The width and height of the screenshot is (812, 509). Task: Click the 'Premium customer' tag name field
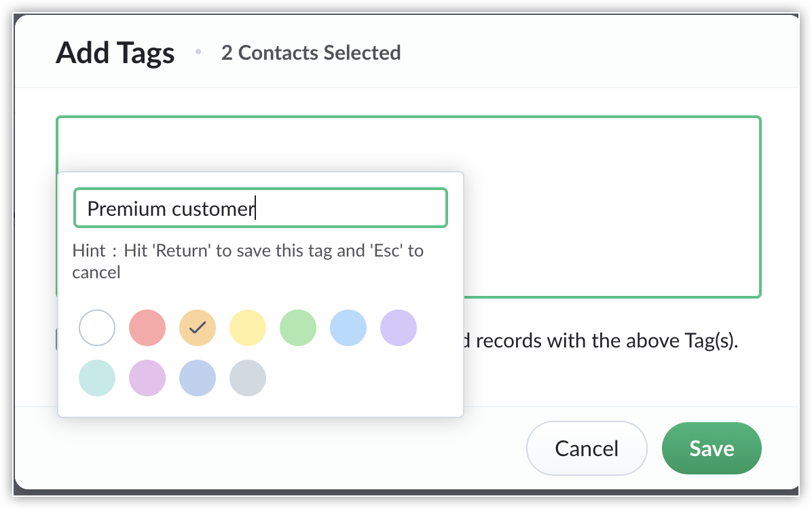click(260, 208)
